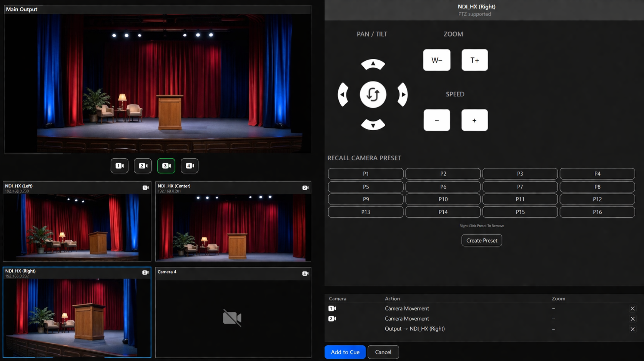Click the center reset position icon
This screenshot has width=644, height=361.
click(x=373, y=95)
